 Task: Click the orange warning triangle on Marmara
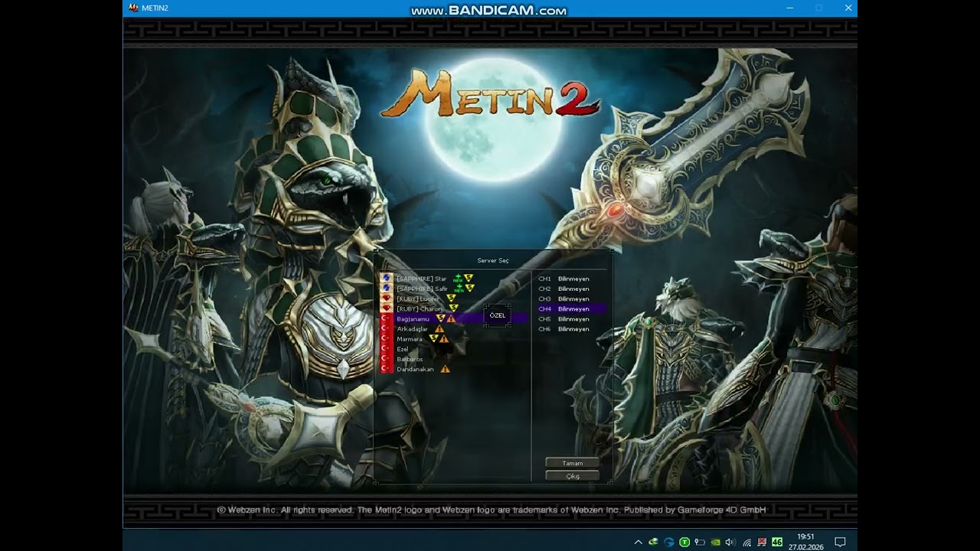[x=444, y=339]
